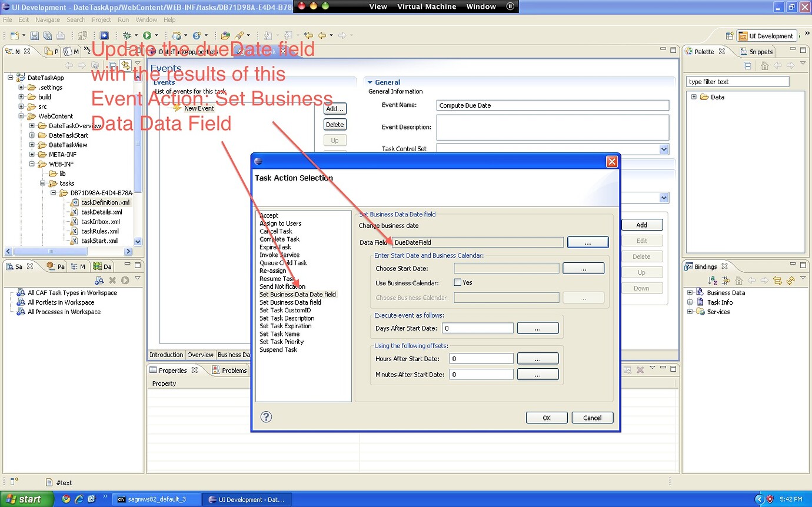Open the help question mark icon in dialog
Viewport: 812px width, 507px height.
tap(266, 417)
